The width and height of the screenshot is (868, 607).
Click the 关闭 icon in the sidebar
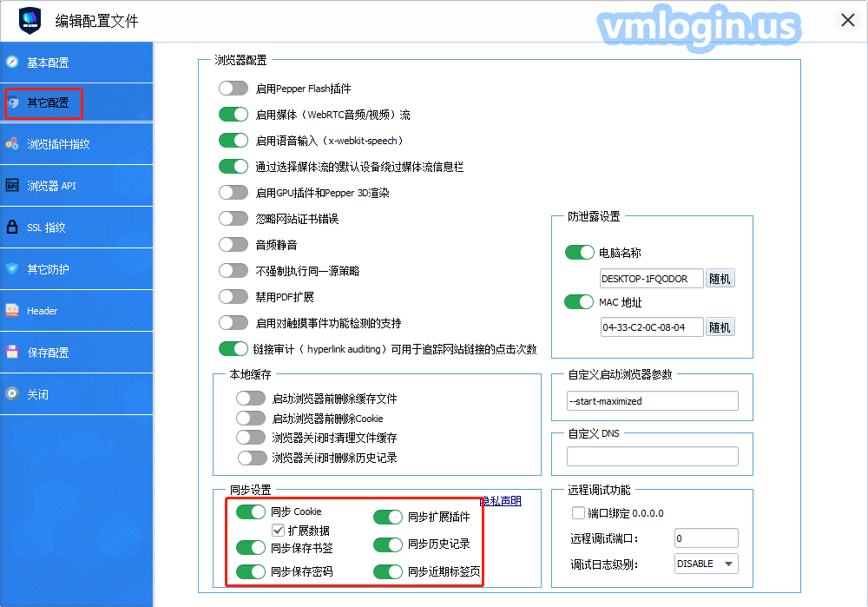[12, 394]
